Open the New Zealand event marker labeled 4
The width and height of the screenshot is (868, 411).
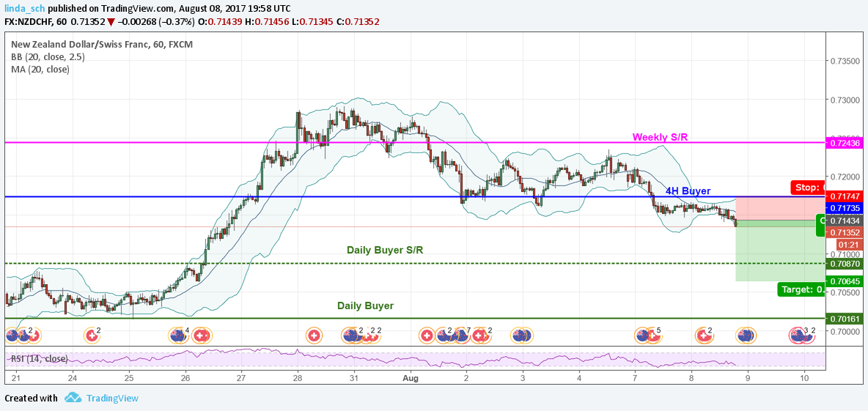click(x=177, y=335)
